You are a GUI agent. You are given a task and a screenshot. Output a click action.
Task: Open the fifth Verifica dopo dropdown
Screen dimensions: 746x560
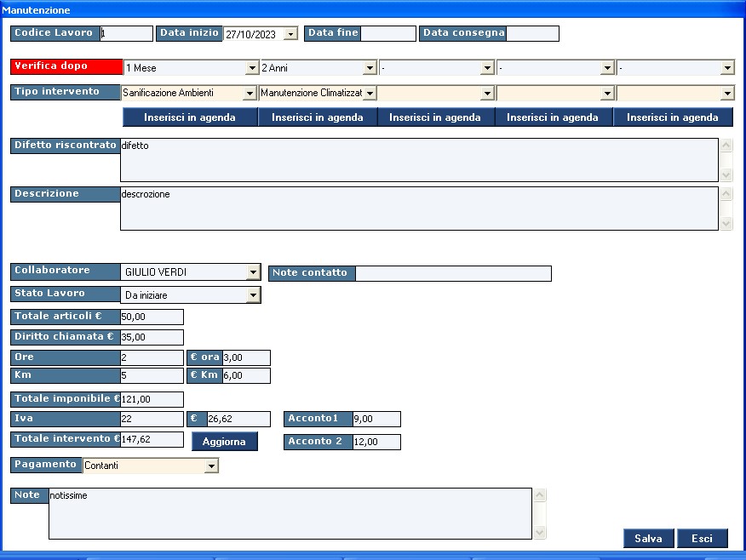click(x=727, y=68)
